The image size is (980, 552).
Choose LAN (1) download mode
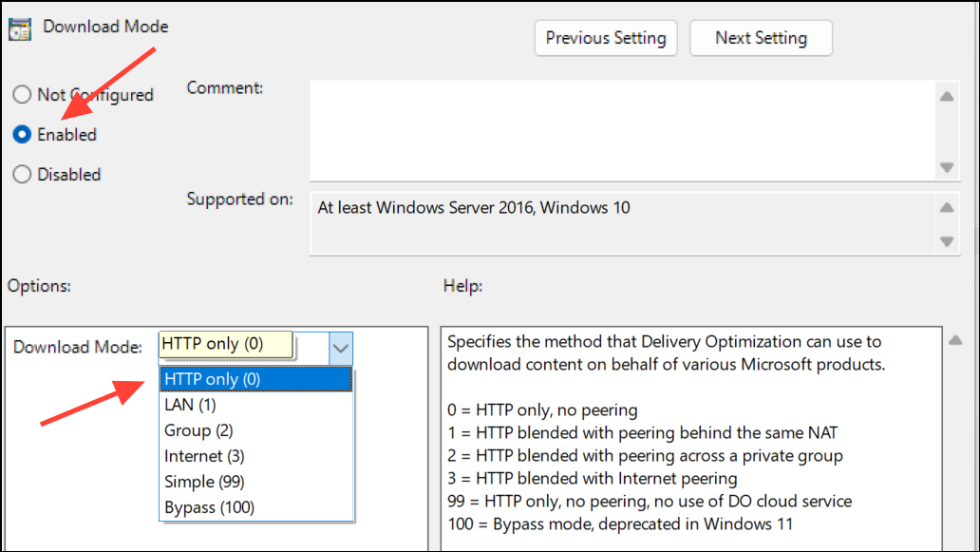click(x=256, y=405)
